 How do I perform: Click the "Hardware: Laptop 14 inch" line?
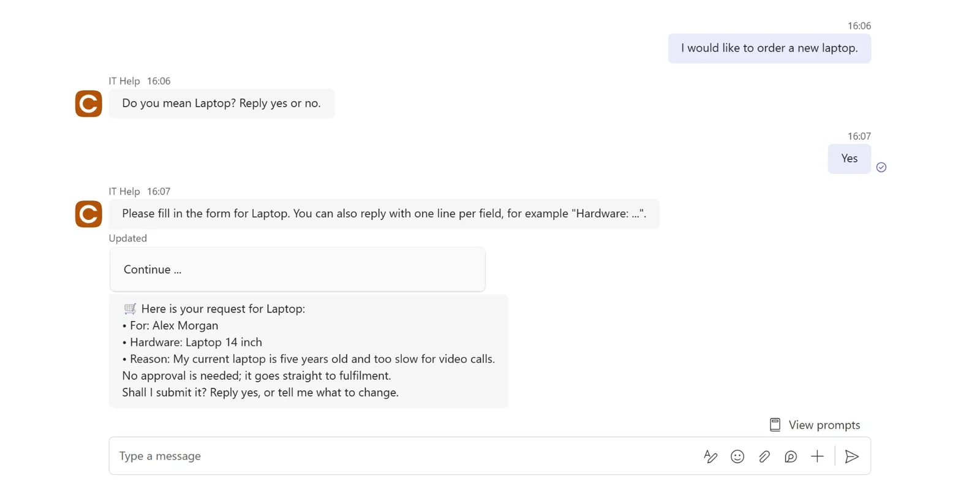[x=192, y=342]
